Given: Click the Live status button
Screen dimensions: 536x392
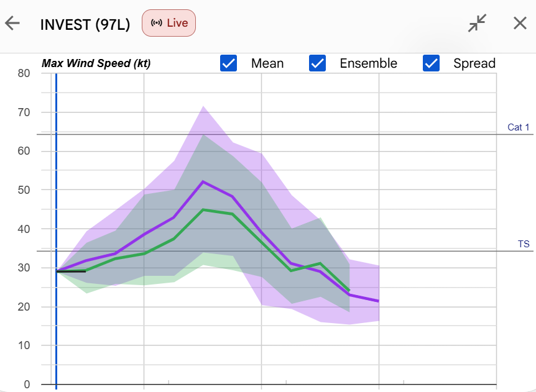Looking at the screenshot, I should pos(169,23).
